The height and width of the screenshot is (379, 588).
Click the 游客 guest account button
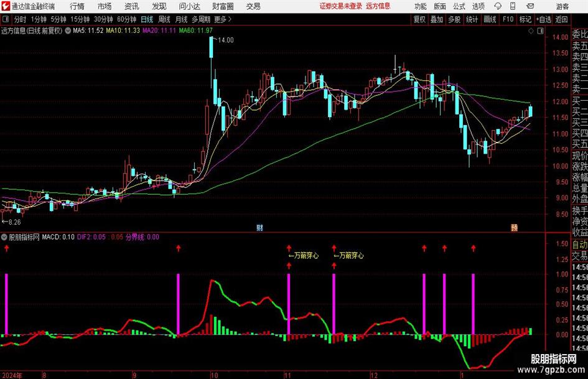click(562, 6)
